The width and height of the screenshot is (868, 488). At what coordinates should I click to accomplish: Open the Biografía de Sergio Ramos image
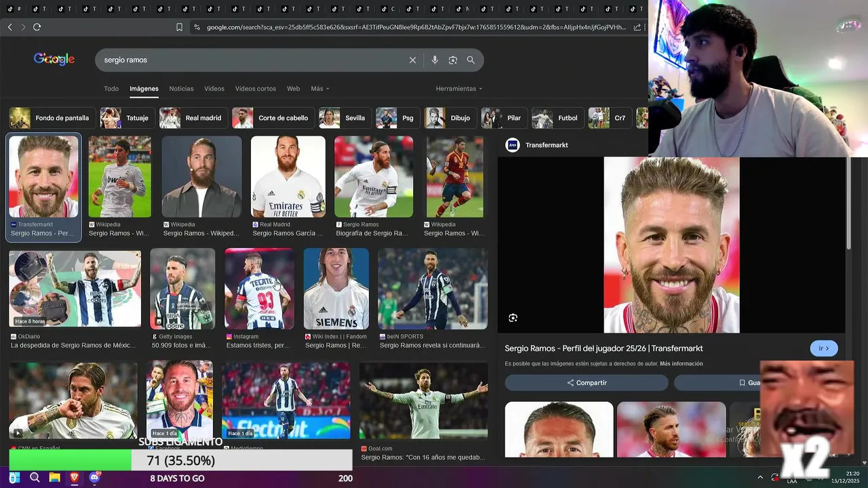tap(374, 177)
